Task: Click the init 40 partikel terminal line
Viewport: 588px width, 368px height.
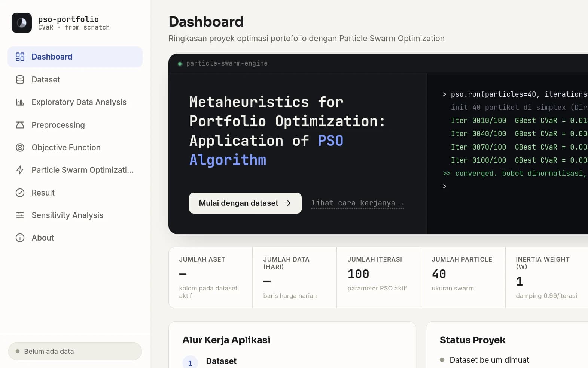Action: point(519,107)
